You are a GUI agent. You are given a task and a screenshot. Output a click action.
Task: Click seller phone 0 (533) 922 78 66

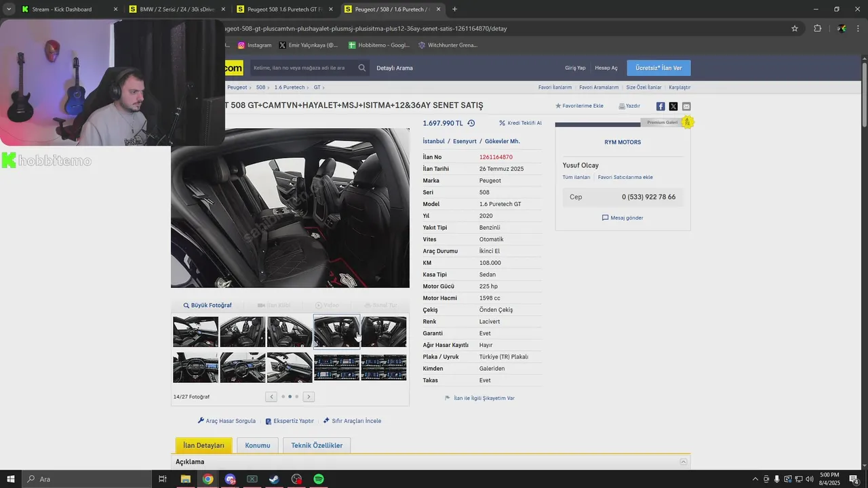[648, 197]
